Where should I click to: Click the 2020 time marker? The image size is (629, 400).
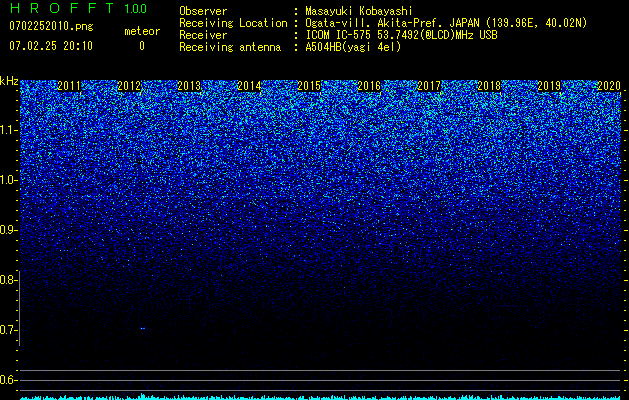click(x=609, y=86)
